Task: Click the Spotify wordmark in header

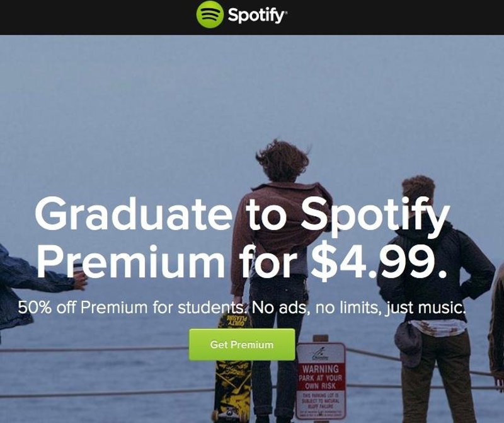Action: coord(257,16)
